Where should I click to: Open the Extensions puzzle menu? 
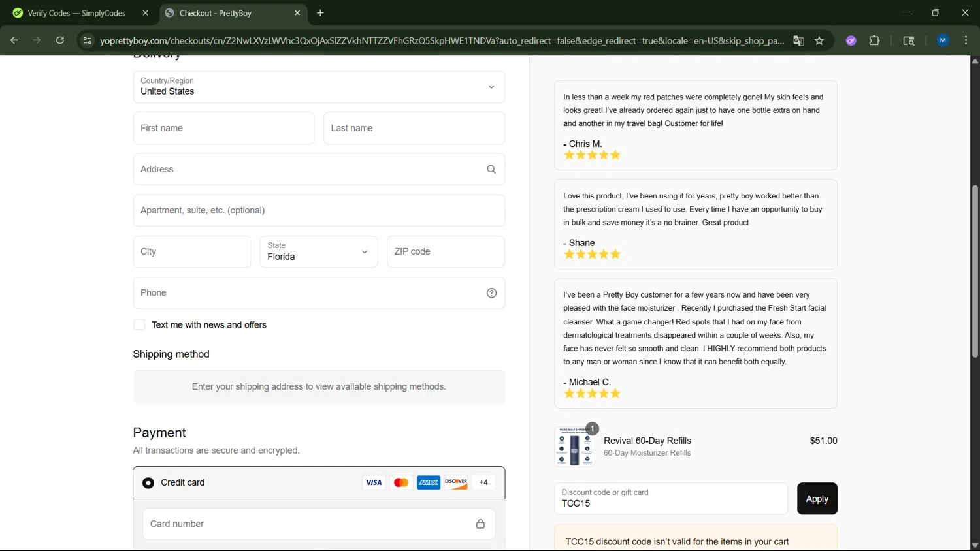874,40
